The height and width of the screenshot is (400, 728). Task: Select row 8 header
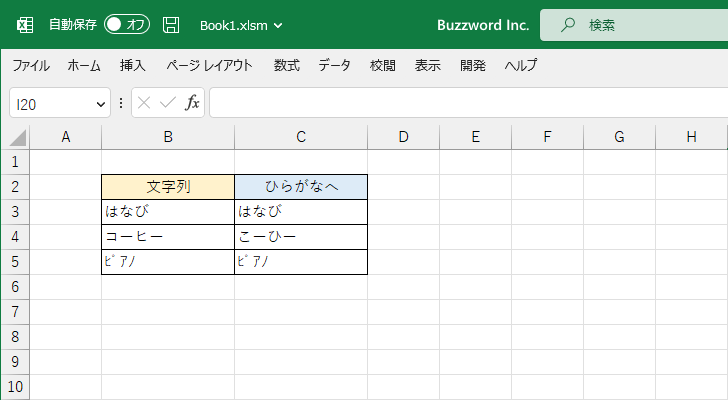(x=15, y=337)
